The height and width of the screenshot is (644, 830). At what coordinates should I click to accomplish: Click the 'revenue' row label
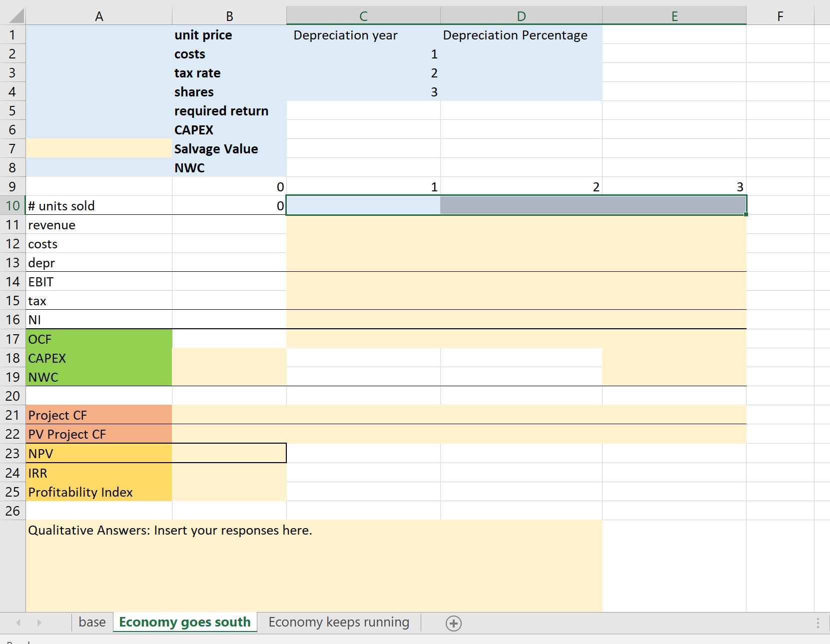click(x=99, y=225)
